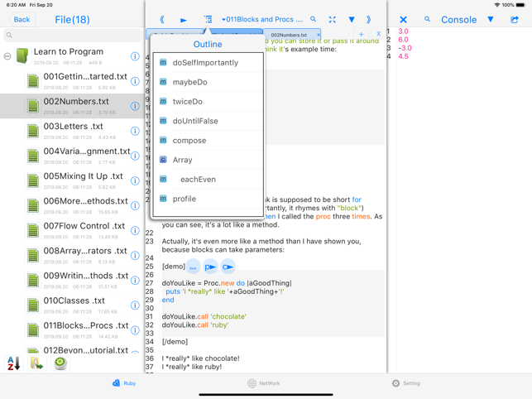Switch to the 002Numbers.txt editor tab
The width and height of the screenshot is (532, 399).
coord(289,36)
